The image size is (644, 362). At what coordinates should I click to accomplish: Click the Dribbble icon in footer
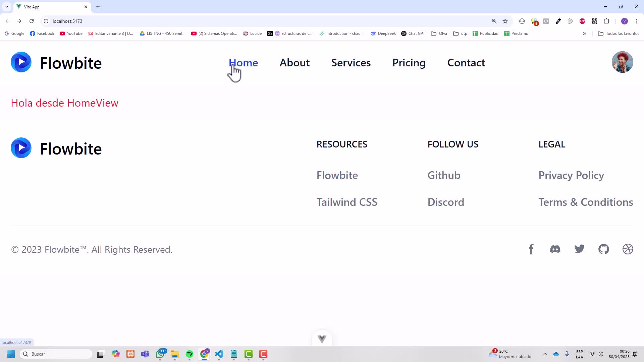click(x=628, y=249)
